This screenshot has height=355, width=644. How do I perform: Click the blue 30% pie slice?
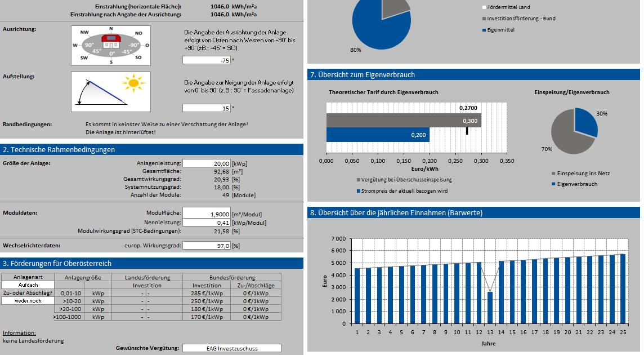click(585, 122)
